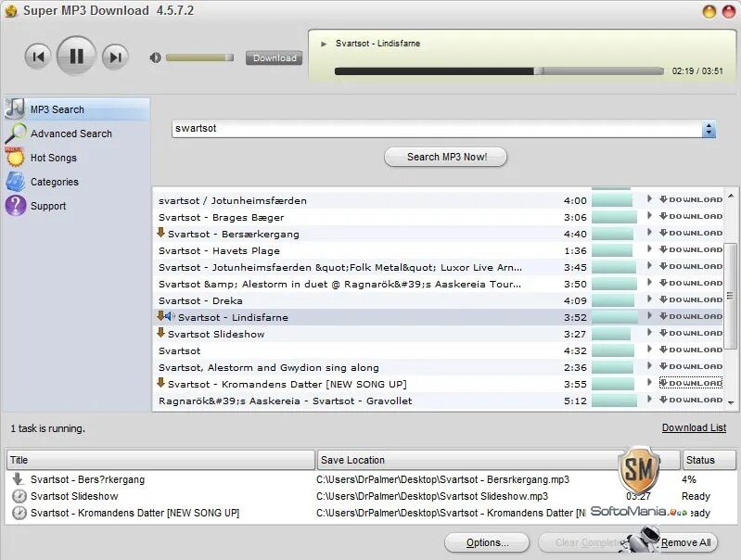Play preview of svartsot / Jotunheimsfærden
This screenshot has height=560, width=741.
(x=650, y=199)
